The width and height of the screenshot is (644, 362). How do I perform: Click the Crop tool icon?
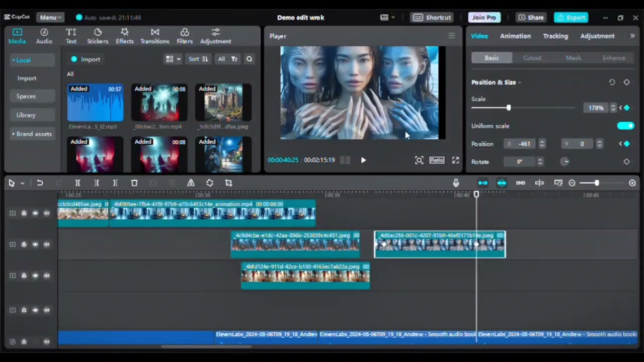tap(228, 183)
